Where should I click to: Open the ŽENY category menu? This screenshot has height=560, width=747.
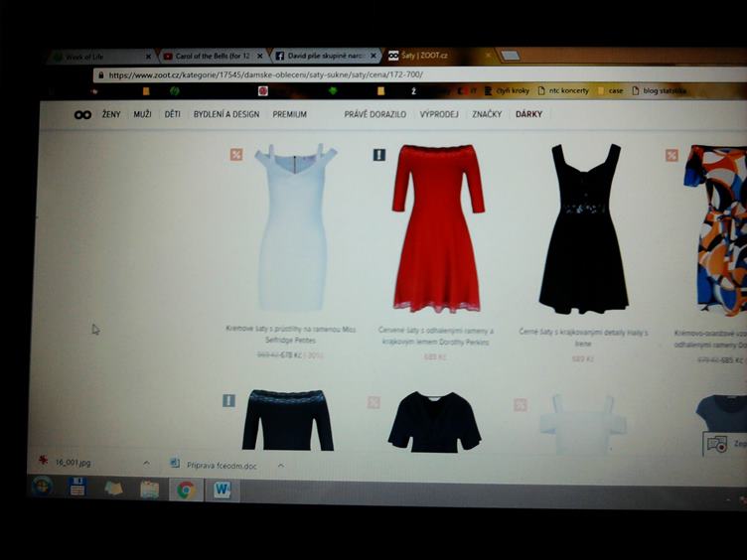pos(110,115)
